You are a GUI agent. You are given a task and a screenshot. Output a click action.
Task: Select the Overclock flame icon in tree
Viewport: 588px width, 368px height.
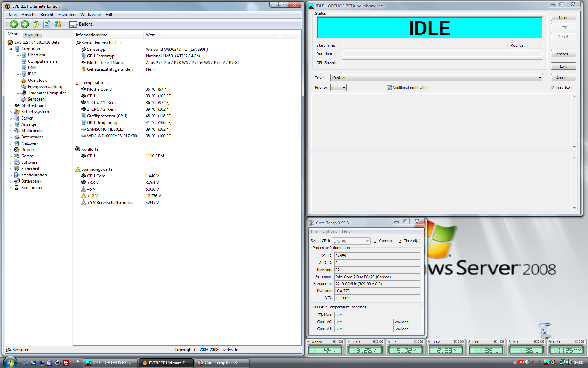point(24,80)
